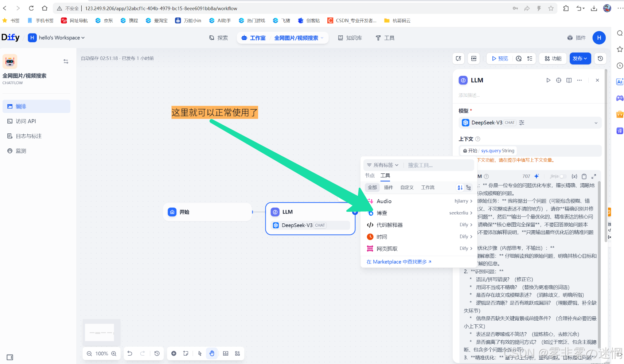Click the sys.query context variable field
This screenshot has height=364, width=624.
point(530,150)
